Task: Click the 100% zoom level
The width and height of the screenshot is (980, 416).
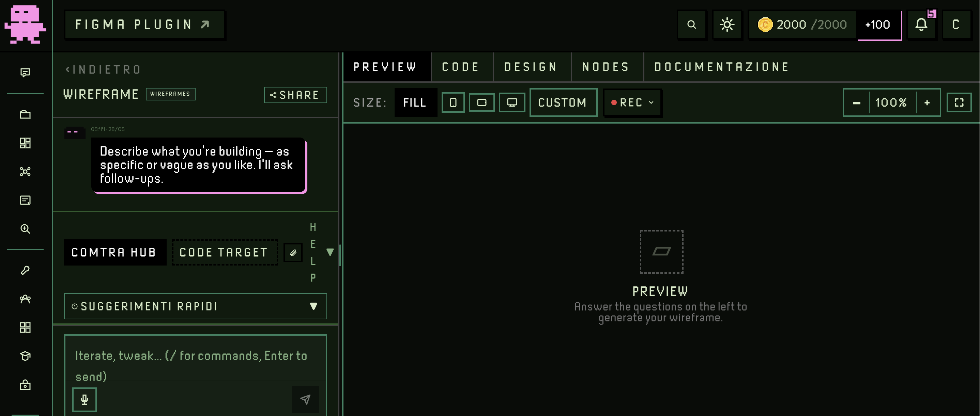Action: coord(891,102)
